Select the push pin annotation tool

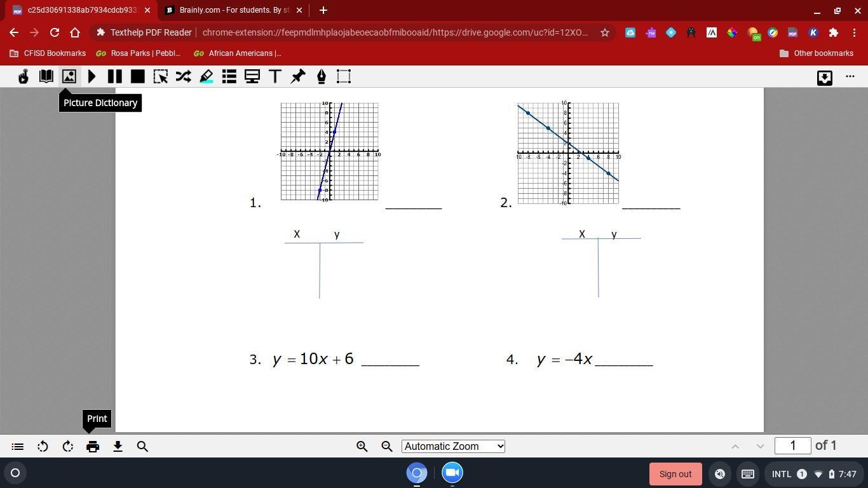pos(298,77)
